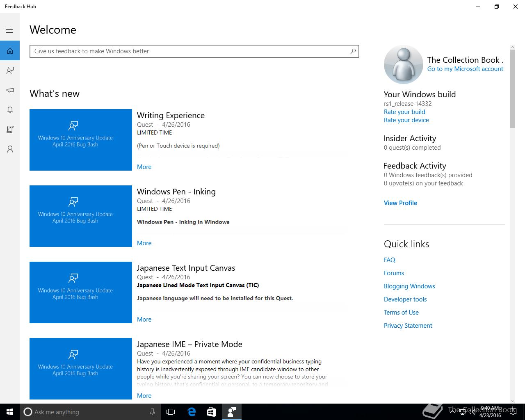Open the Forums quick link

[x=394, y=273]
